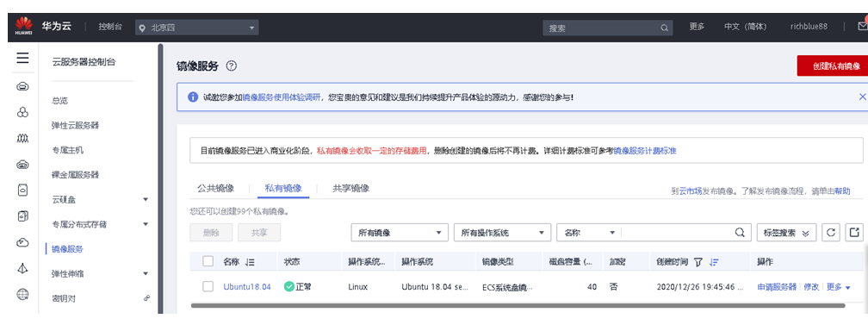
Task: Click the storage cylinder icon in the rail
Action: point(22,191)
